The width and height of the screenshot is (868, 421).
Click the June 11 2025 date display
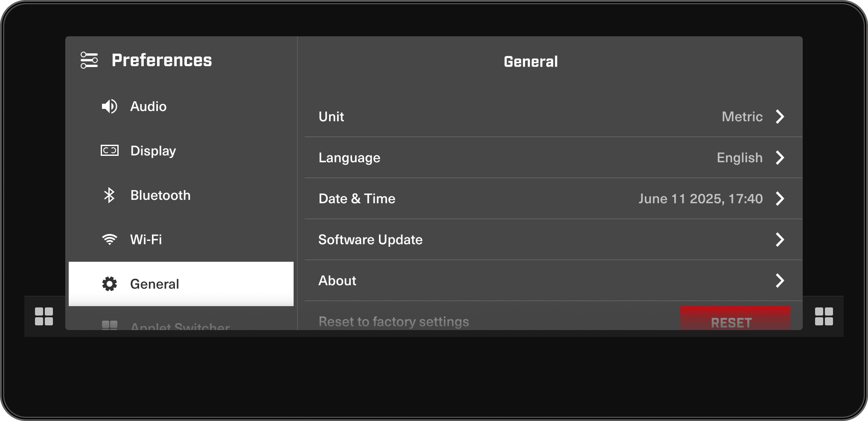pos(700,199)
